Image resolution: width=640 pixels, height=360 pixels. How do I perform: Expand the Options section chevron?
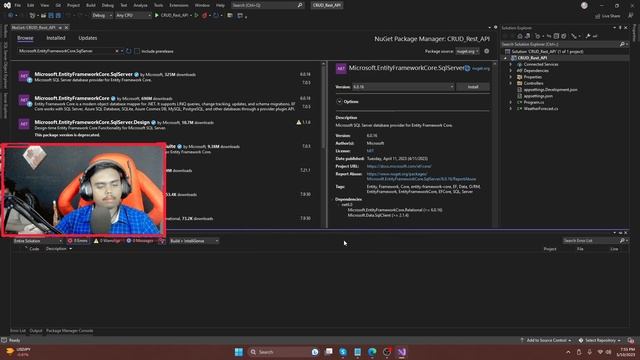(339, 101)
